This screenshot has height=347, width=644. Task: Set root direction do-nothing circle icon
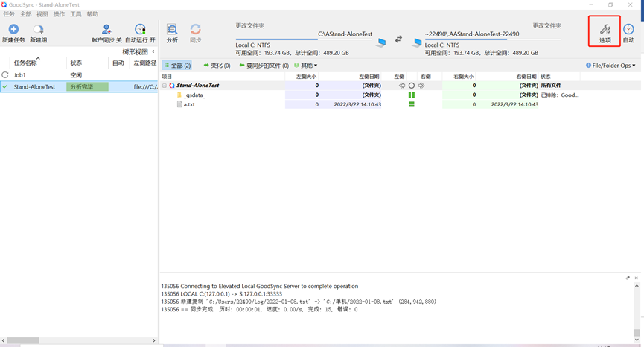pyautogui.click(x=412, y=86)
